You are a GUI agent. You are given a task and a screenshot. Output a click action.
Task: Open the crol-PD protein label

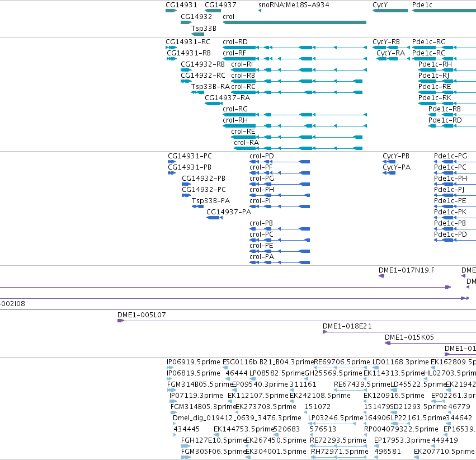point(261,156)
